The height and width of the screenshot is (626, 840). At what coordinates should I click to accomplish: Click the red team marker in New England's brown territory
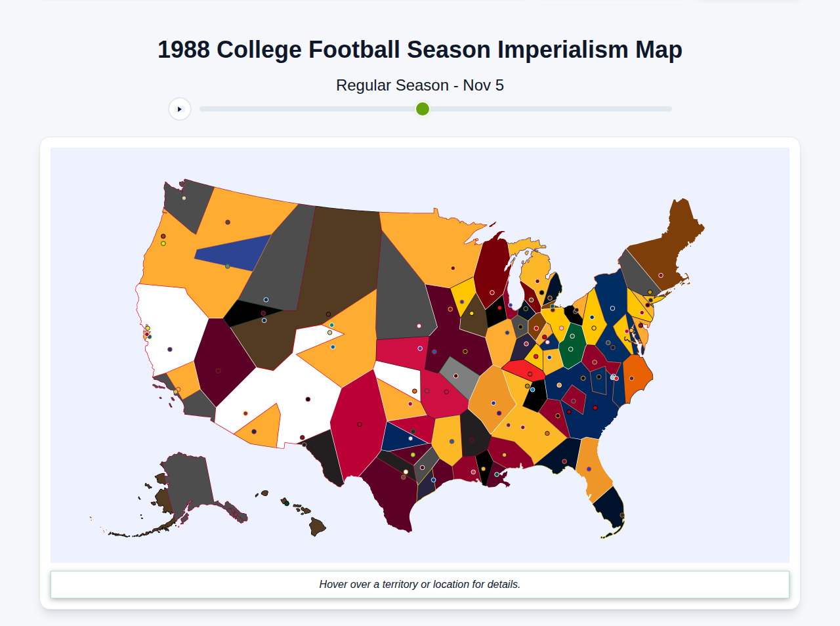click(661, 275)
